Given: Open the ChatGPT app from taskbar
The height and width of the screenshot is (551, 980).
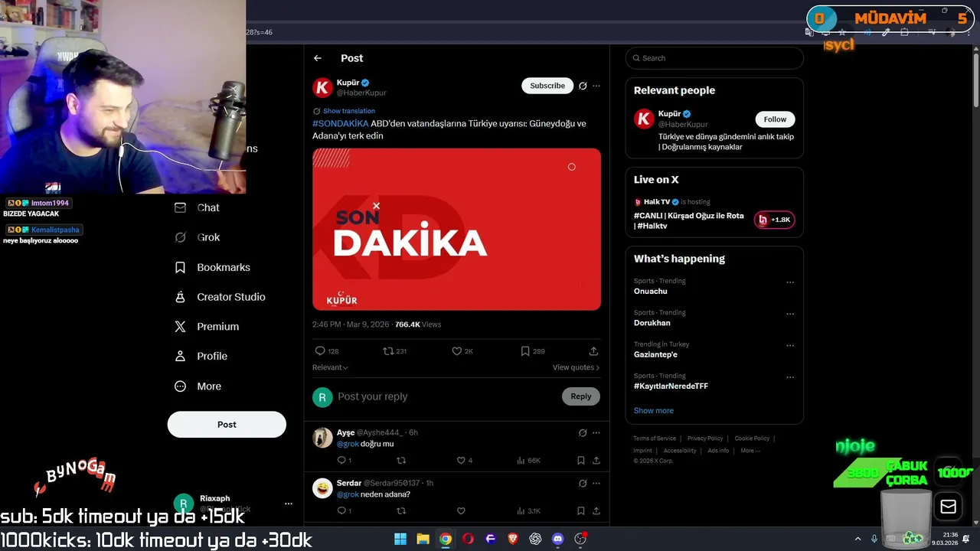Looking at the screenshot, I should pos(535,539).
